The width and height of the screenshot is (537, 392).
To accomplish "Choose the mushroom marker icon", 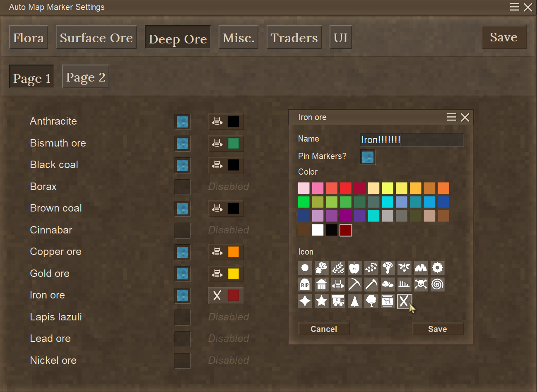I will [x=388, y=268].
